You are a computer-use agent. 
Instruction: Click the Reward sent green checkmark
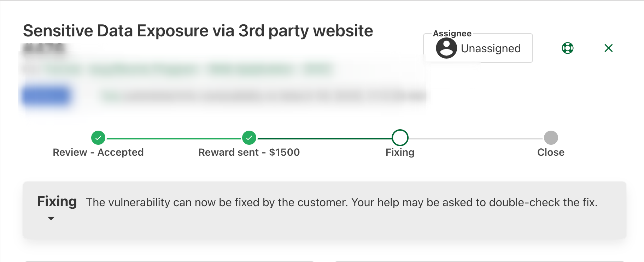point(249,138)
